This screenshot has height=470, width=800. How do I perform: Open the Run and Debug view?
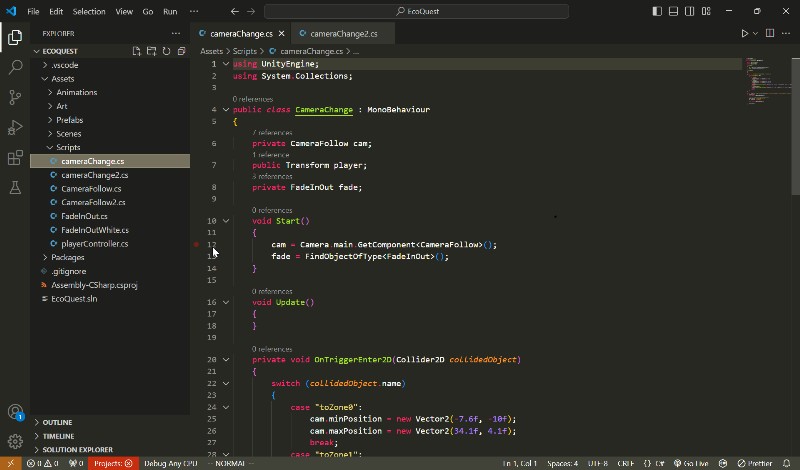[x=15, y=127]
